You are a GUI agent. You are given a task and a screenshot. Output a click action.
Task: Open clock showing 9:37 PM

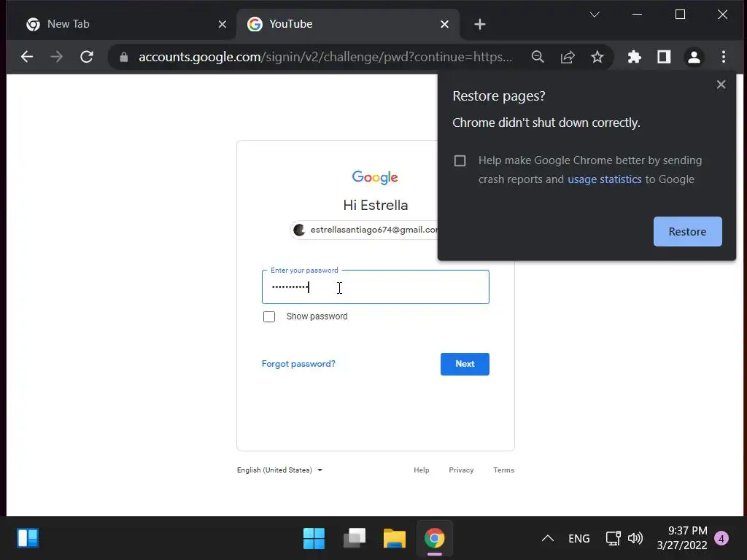[682, 538]
